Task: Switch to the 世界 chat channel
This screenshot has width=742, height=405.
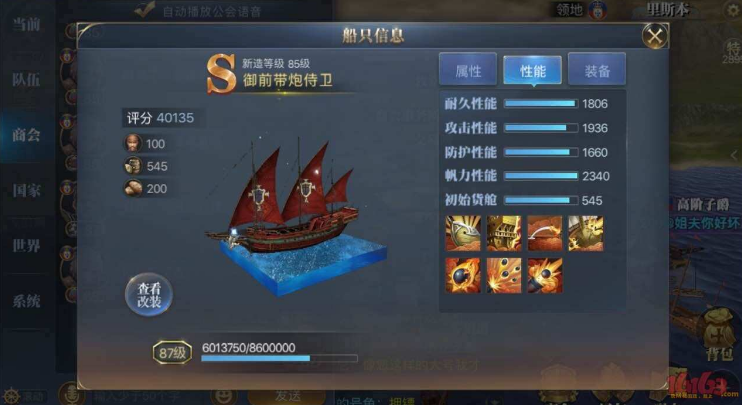Action: click(26, 246)
